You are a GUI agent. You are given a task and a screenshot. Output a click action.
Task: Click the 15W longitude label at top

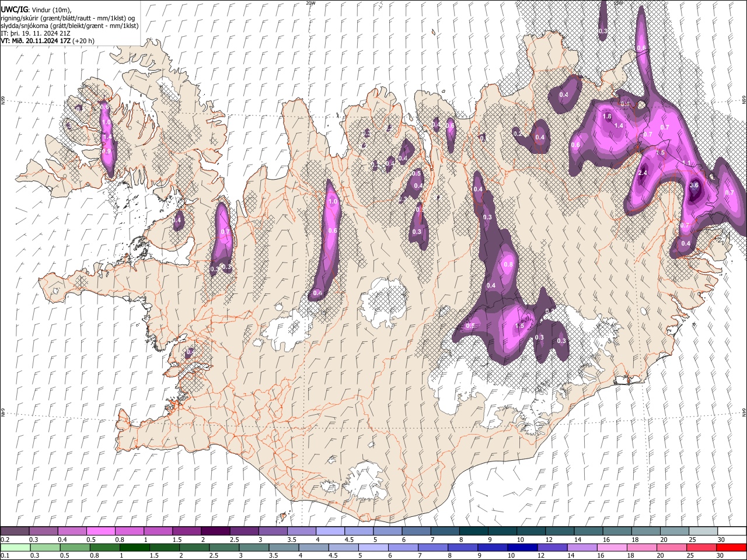[619, 3]
